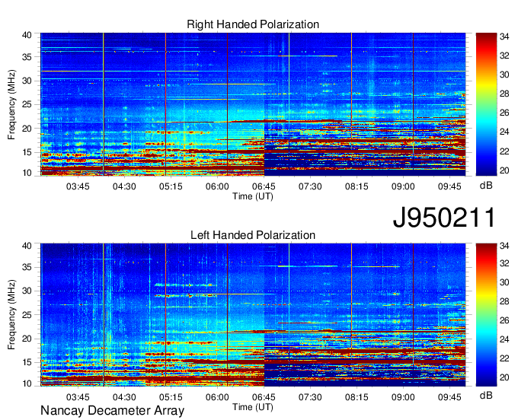Click the 30 MHz tick on Right Handed frequency axis

(27, 81)
